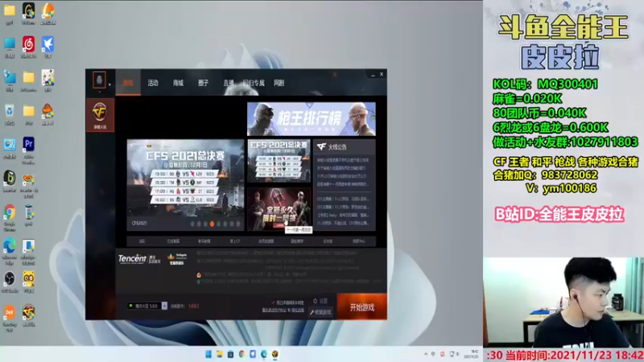Click the user avatar in the launcher
Screen dimensions: 644x362
tap(99, 80)
